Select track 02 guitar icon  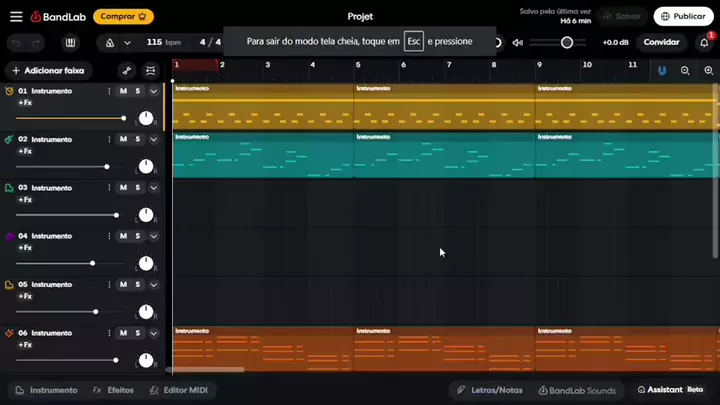pyautogui.click(x=9, y=139)
